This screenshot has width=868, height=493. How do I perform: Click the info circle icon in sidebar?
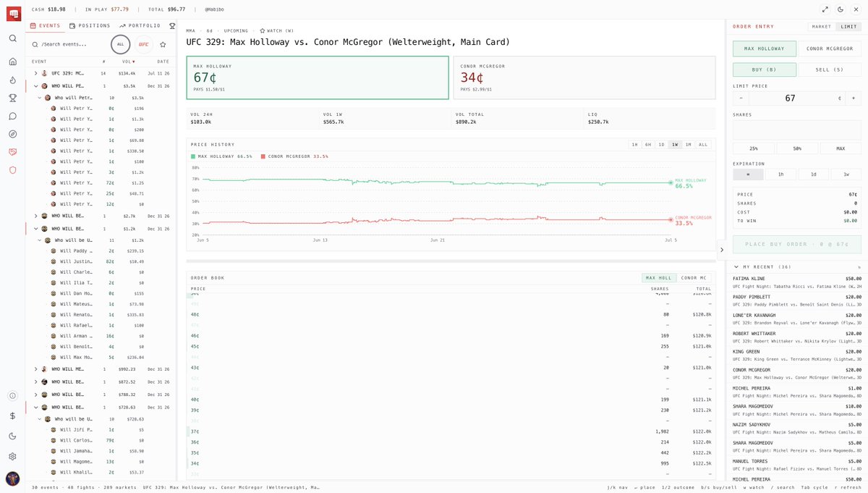[12, 396]
